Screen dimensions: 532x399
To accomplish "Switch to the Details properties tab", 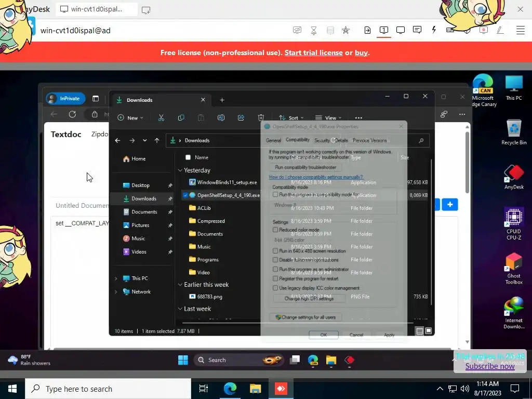I will point(341,140).
